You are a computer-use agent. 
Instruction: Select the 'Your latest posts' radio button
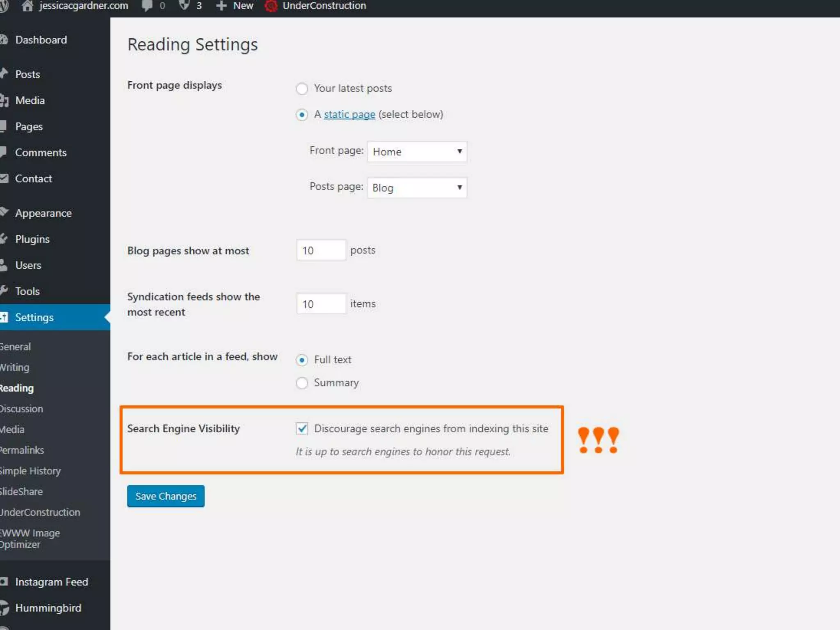tap(302, 89)
